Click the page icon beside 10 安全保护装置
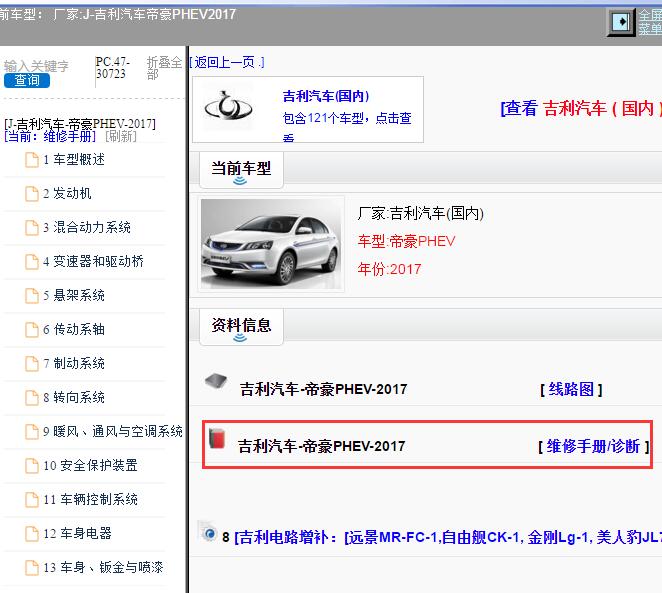The height and width of the screenshot is (593, 662). (x=32, y=466)
